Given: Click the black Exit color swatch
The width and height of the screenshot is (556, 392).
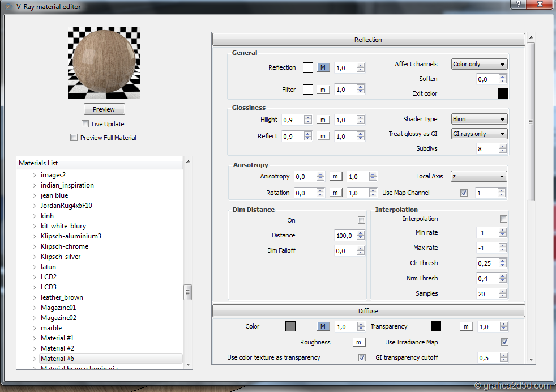Looking at the screenshot, I should 502,93.
